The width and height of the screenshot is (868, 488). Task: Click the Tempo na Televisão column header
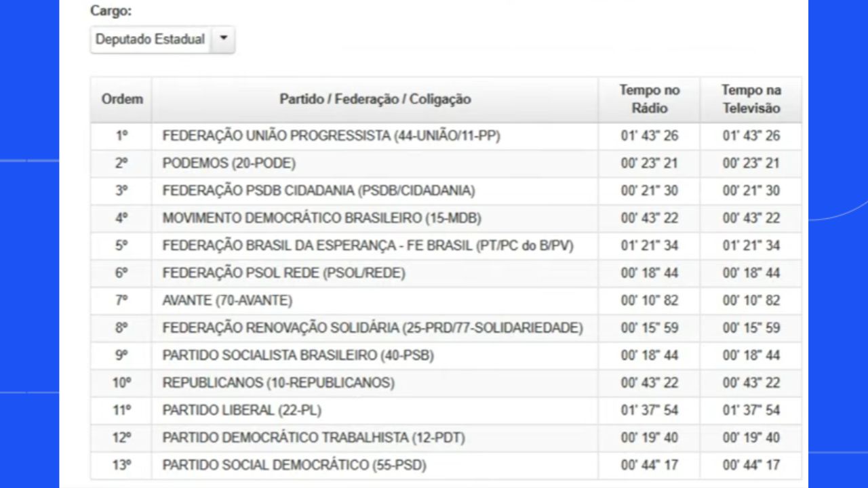[x=751, y=99]
